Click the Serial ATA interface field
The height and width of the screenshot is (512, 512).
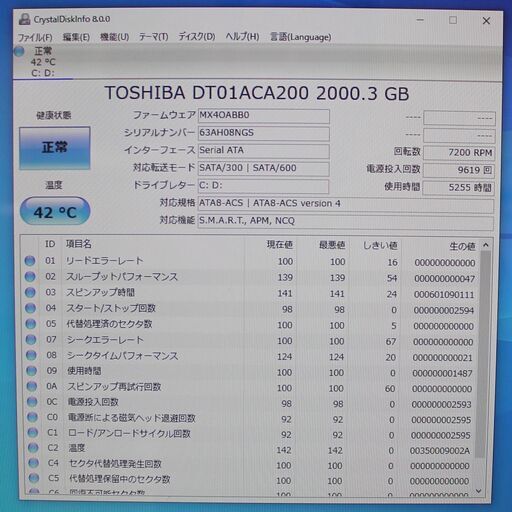(x=263, y=151)
